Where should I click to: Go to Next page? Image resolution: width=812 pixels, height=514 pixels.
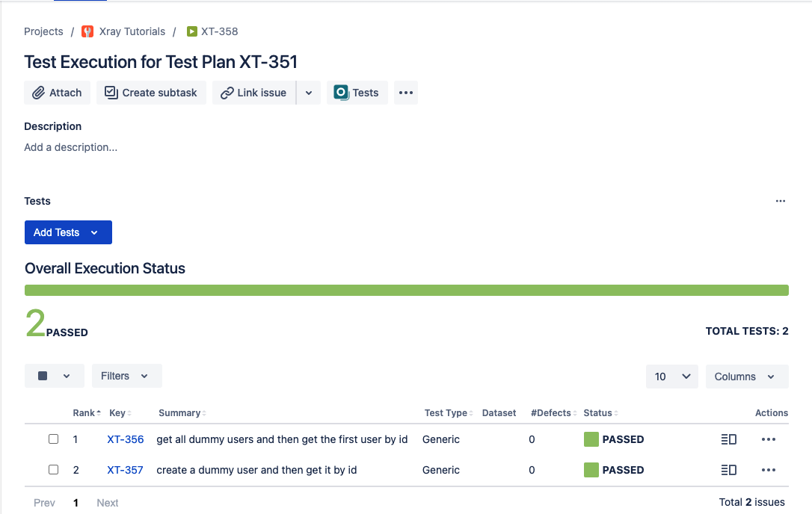(108, 503)
